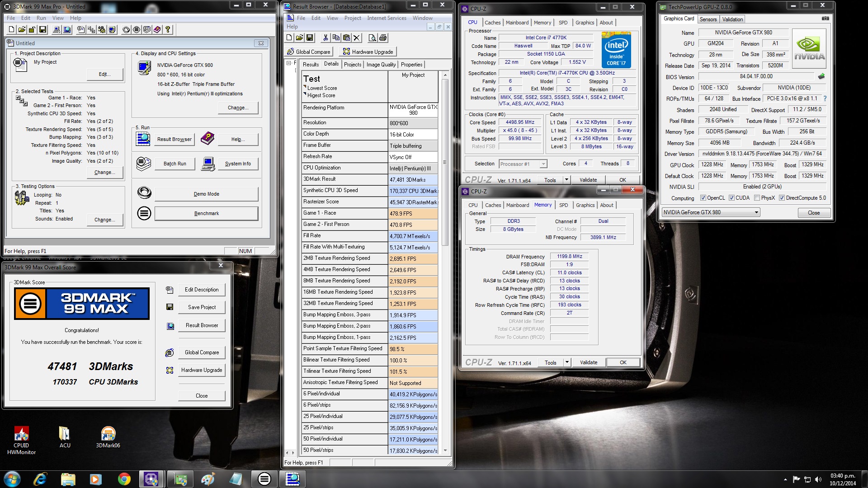Toggle CUDA checkbox in GPU-Z
The width and height of the screenshot is (868, 488).
click(x=731, y=198)
